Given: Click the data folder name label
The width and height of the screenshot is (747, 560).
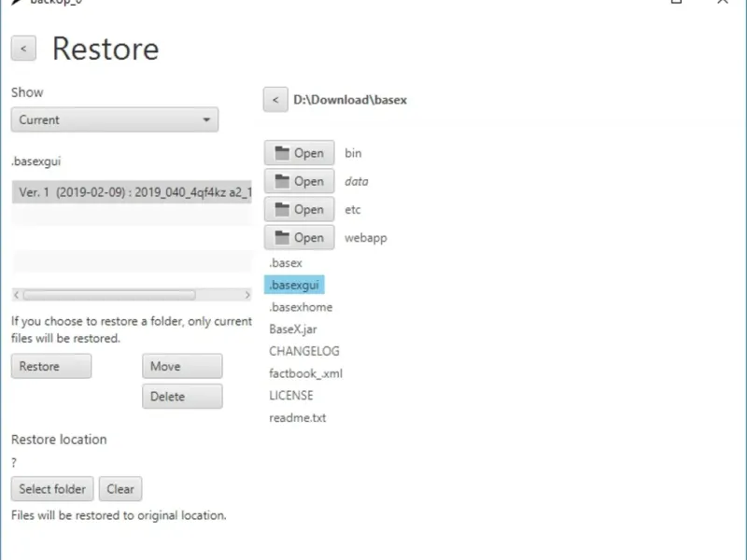Looking at the screenshot, I should point(357,181).
